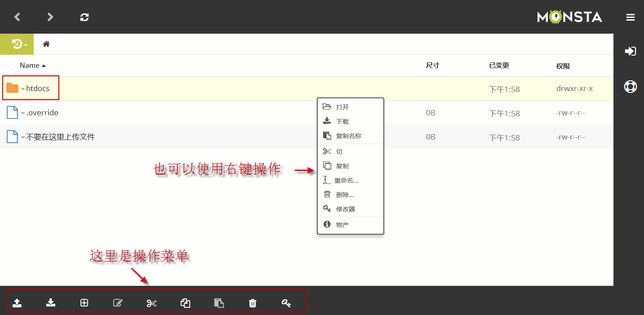Choose 复制 from the context menu

(x=351, y=166)
